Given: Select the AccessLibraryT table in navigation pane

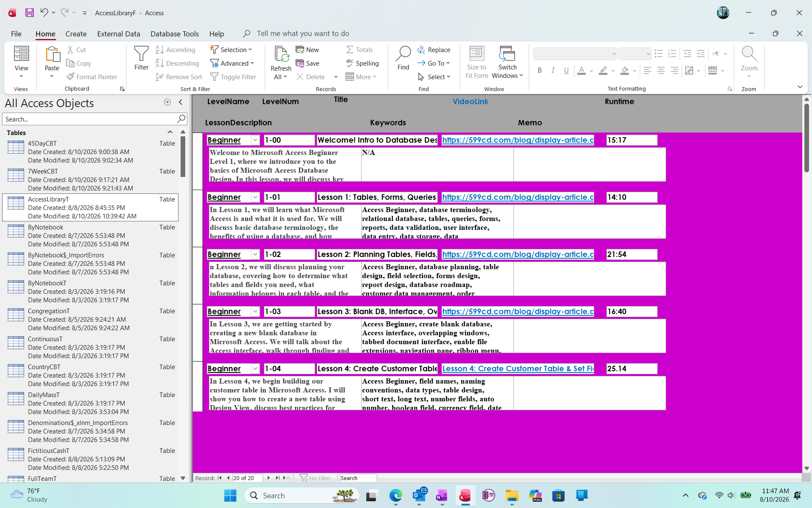Looking at the screenshot, I should pyautogui.click(x=91, y=207).
